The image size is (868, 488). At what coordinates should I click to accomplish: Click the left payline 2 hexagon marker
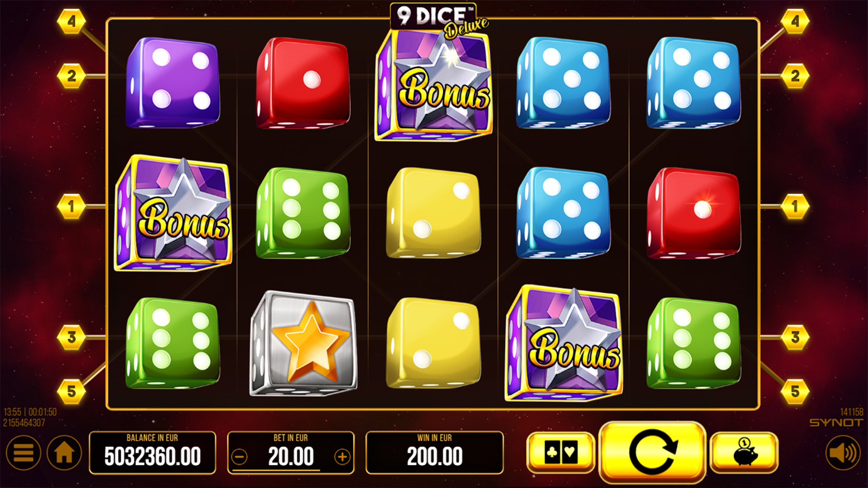pyautogui.click(x=71, y=76)
